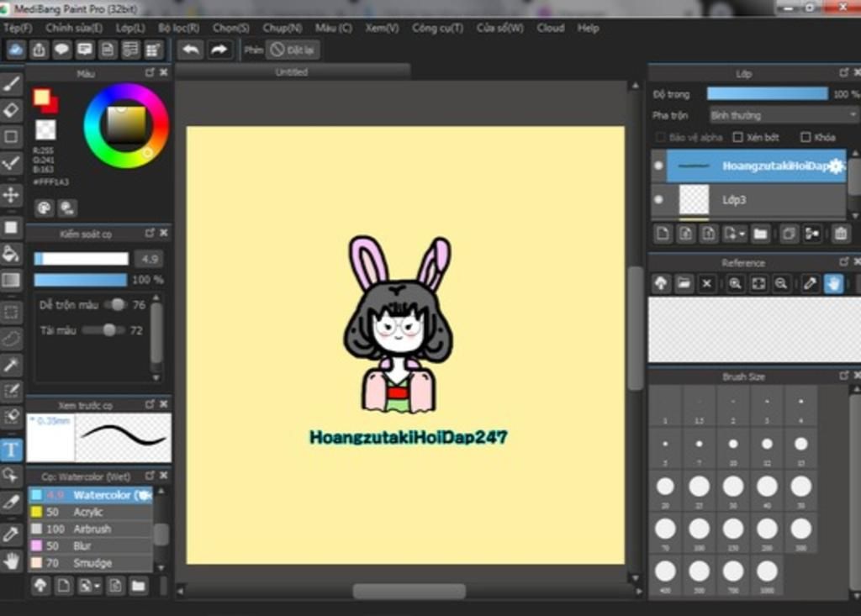Expand the add-brush dropdown in brush panel
This screenshot has height=616, width=861.
[x=89, y=586]
